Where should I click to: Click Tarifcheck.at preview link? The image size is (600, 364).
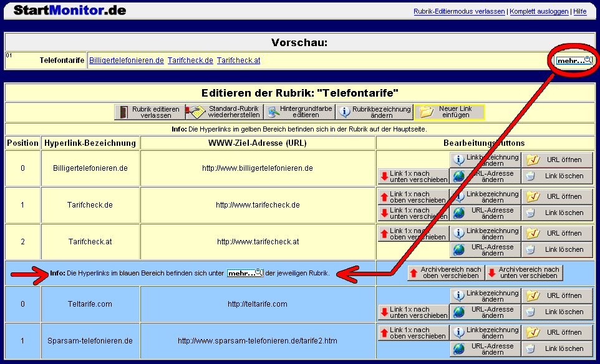(238, 60)
